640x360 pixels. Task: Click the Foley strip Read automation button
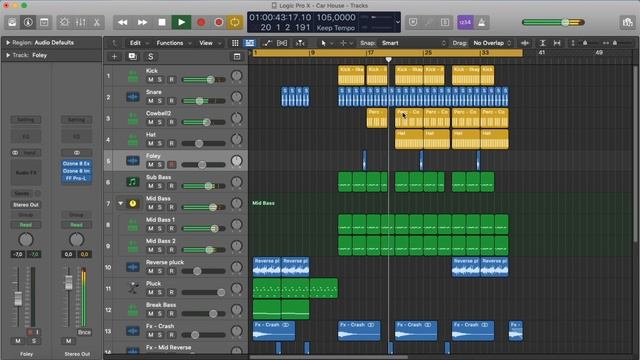pos(26,225)
